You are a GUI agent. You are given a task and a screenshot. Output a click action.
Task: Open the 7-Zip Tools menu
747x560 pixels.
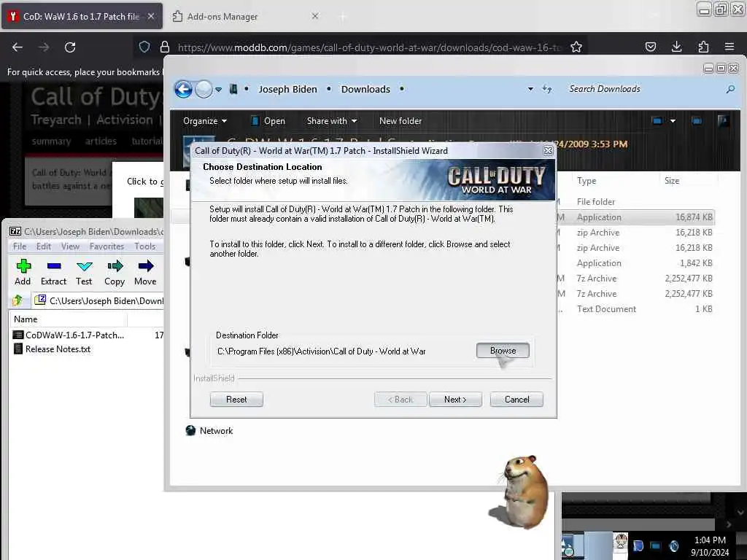click(x=145, y=246)
